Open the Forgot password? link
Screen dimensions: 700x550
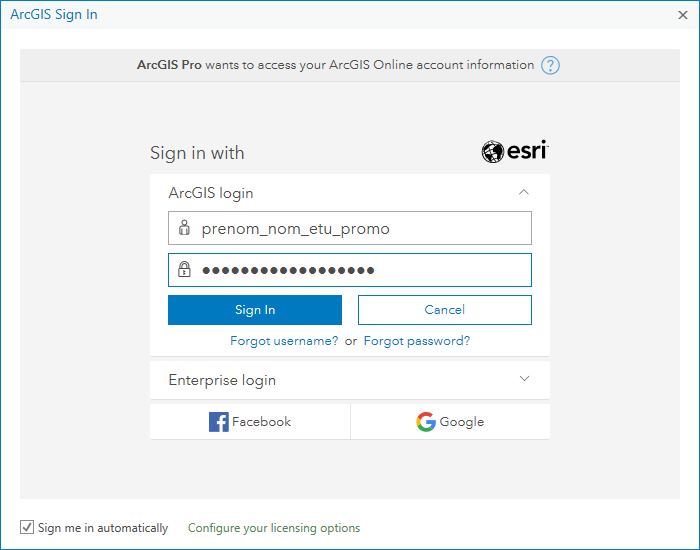click(x=417, y=341)
